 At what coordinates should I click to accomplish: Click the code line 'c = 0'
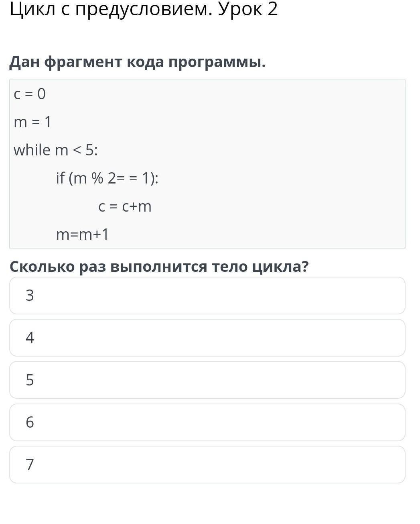pos(30,94)
